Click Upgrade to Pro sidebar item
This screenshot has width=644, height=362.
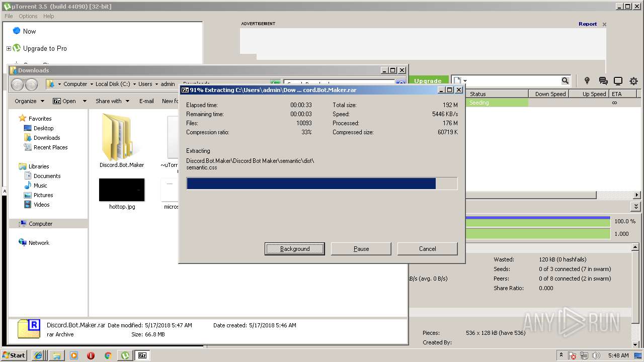tap(45, 49)
